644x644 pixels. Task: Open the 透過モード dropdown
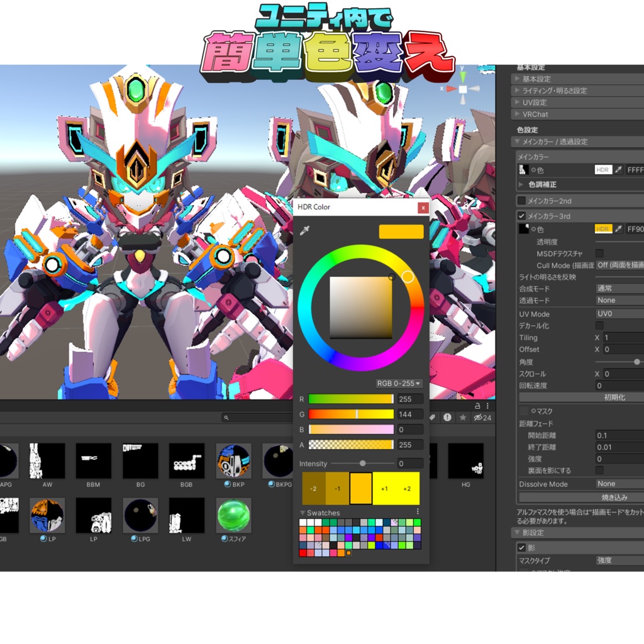(x=619, y=300)
